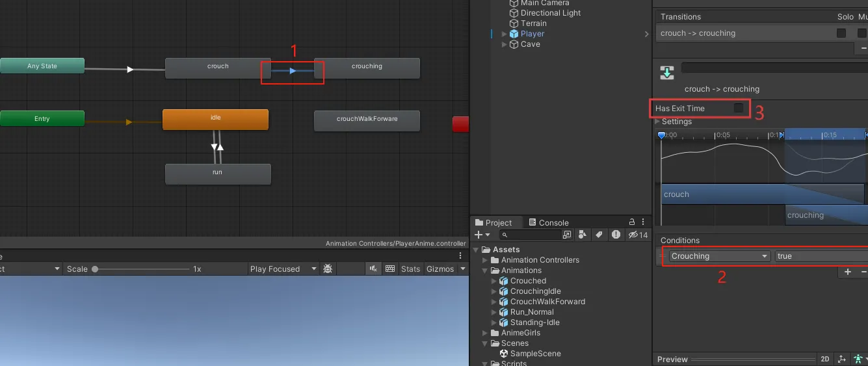Click the blue transition timeline playhead marker
The image size is (868, 366).
tap(661, 135)
